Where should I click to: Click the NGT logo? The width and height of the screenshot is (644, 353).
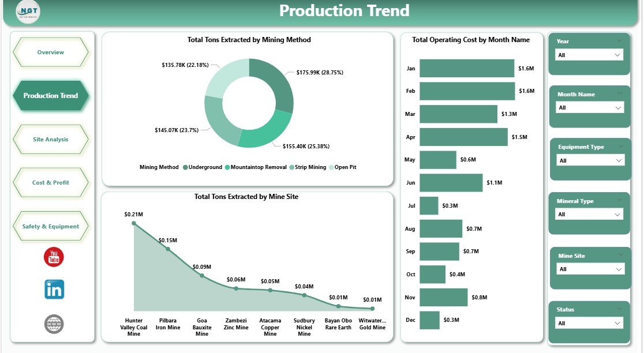[28, 12]
